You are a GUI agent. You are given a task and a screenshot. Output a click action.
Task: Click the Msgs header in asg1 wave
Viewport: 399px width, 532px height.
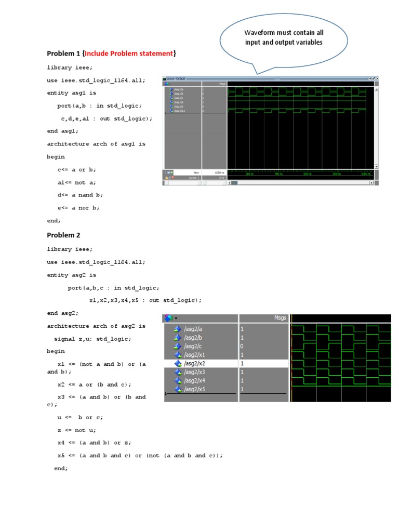pyautogui.click(x=222, y=84)
